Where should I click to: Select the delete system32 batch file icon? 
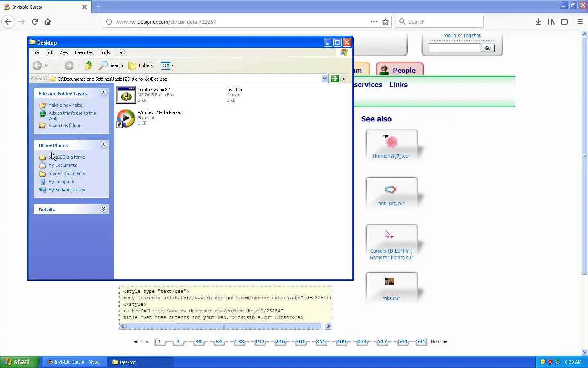pyautogui.click(x=126, y=95)
